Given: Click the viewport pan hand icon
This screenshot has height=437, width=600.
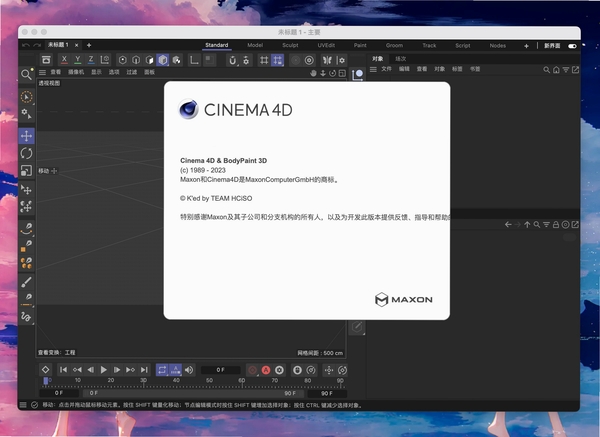Looking at the screenshot, I should [x=313, y=73].
